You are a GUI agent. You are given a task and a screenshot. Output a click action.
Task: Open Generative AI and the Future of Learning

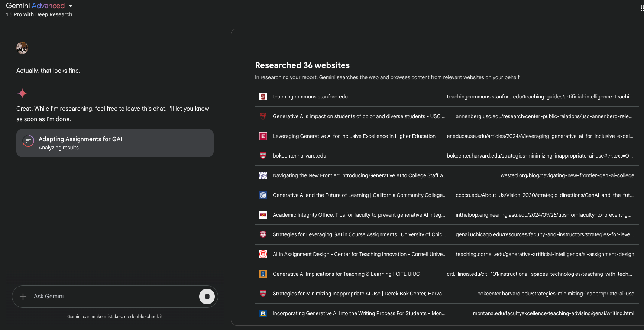point(360,195)
